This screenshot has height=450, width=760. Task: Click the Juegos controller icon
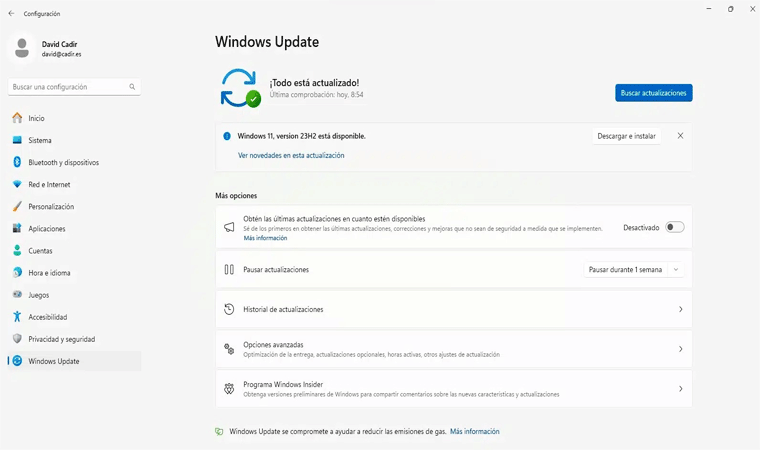[17, 294]
